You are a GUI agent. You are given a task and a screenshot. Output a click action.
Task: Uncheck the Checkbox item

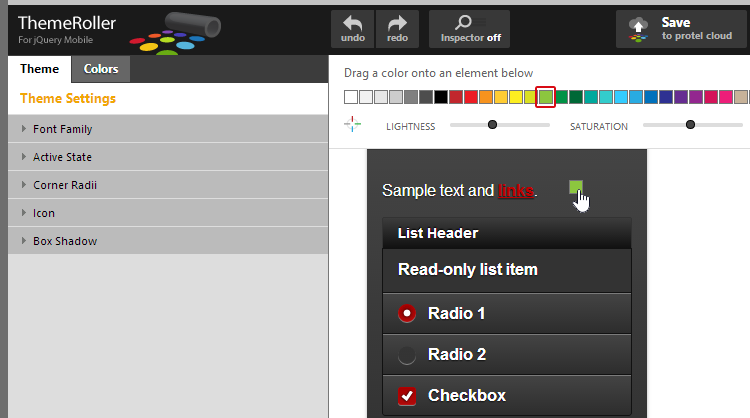[x=407, y=395]
